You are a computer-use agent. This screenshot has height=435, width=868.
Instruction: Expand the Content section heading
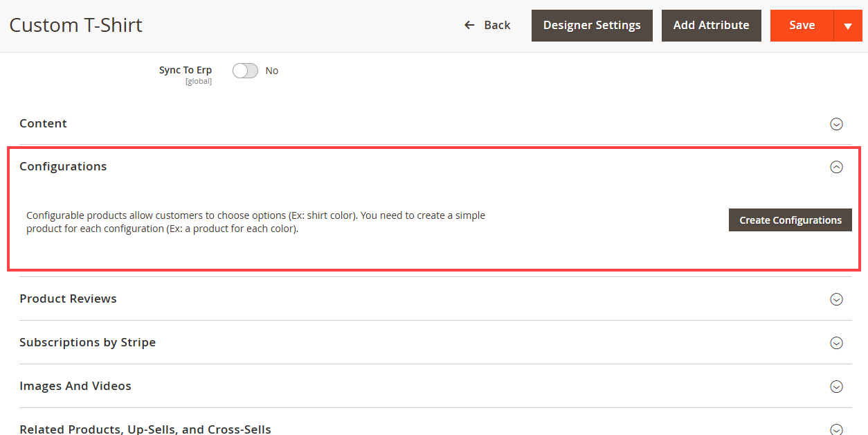coord(44,123)
